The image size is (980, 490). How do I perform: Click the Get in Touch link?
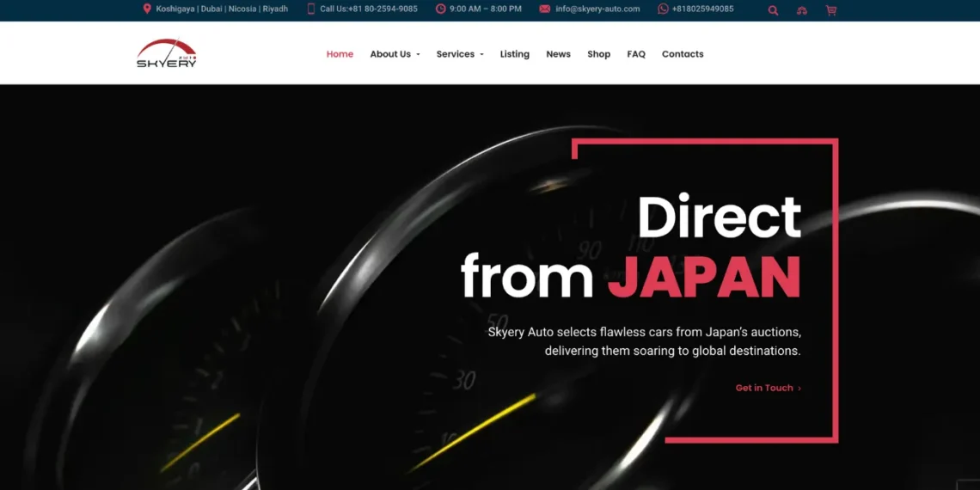pos(769,388)
